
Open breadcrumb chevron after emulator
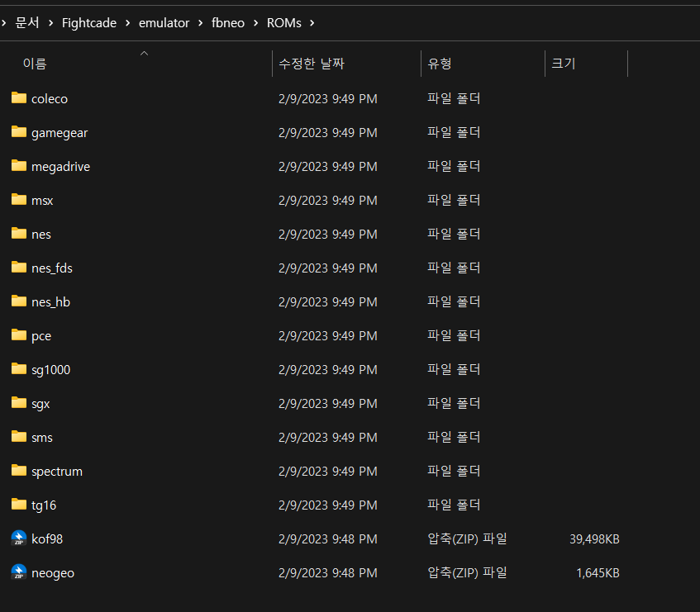click(x=201, y=23)
